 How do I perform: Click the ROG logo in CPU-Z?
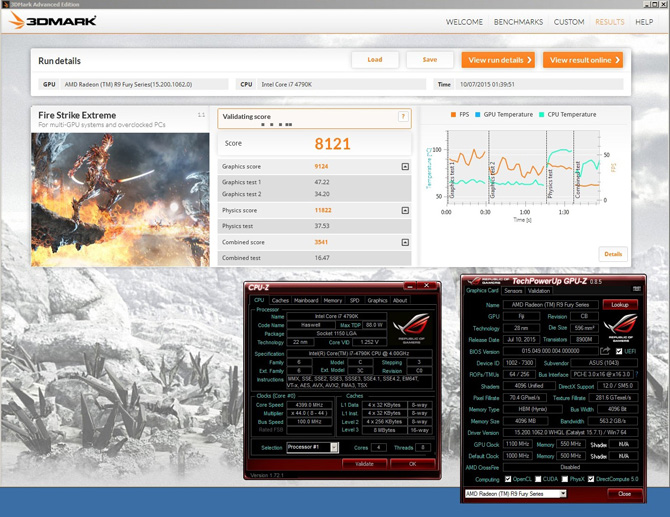point(410,328)
